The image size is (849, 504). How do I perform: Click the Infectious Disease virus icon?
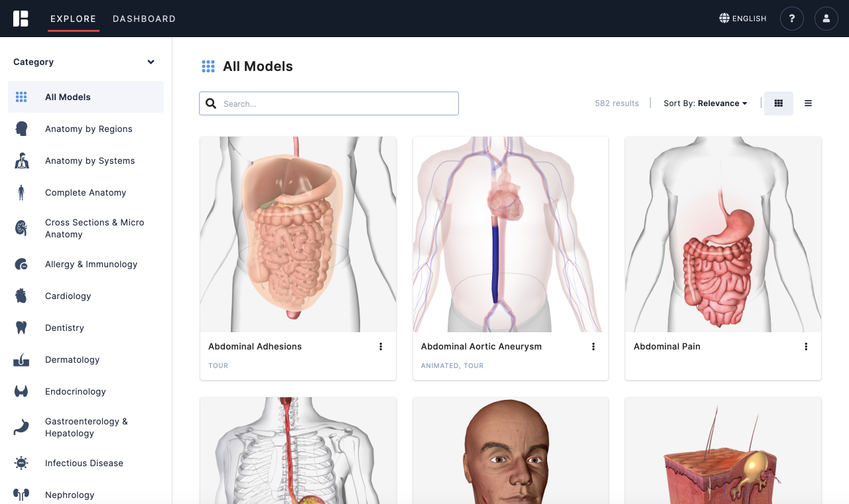point(21,463)
